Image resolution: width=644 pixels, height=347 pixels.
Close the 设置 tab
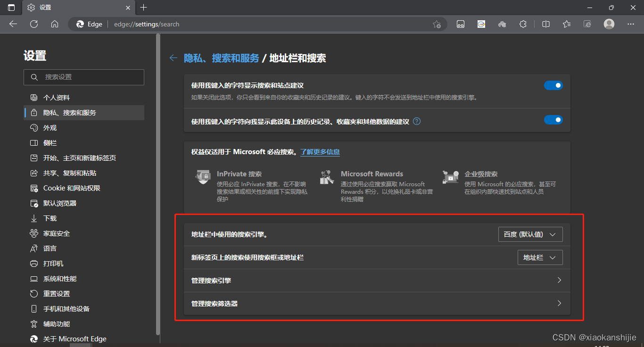click(x=127, y=8)
